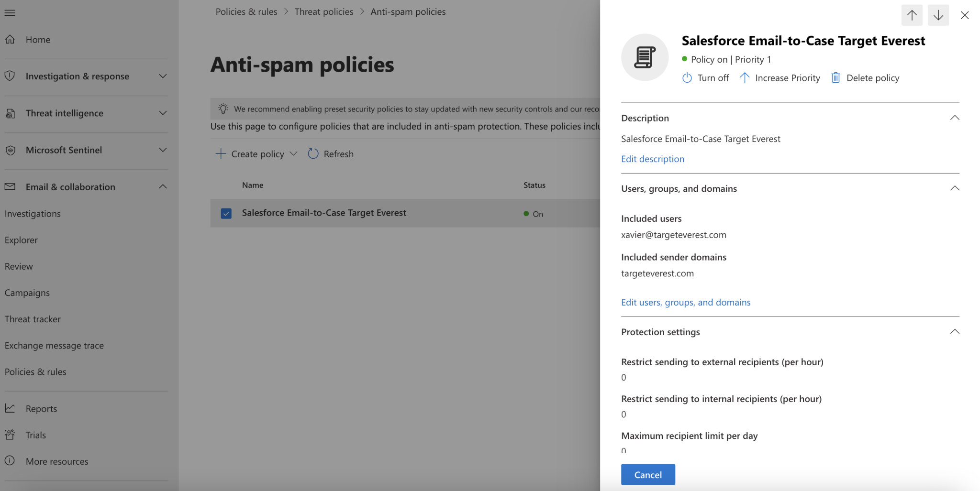Open Reports from the sidebar icon
This screenshot has width=980, height=491.
(10, 408)
